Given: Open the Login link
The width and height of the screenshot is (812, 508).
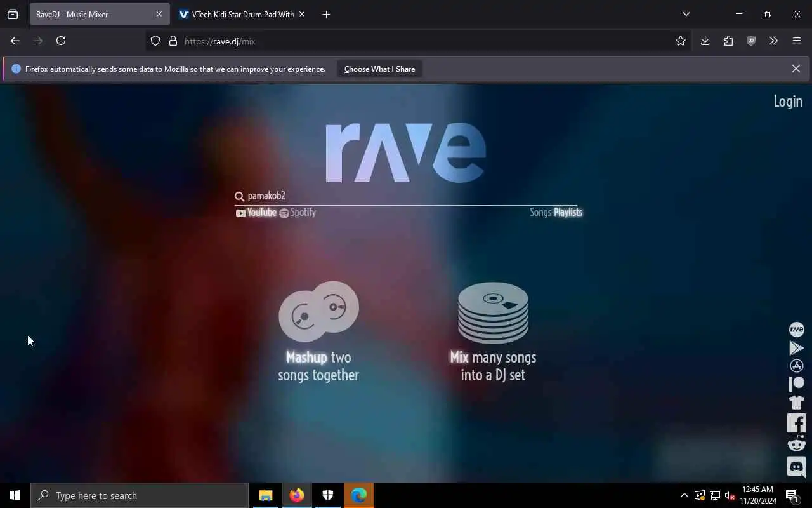Looking at the screenshot, I should pos(788,101).
